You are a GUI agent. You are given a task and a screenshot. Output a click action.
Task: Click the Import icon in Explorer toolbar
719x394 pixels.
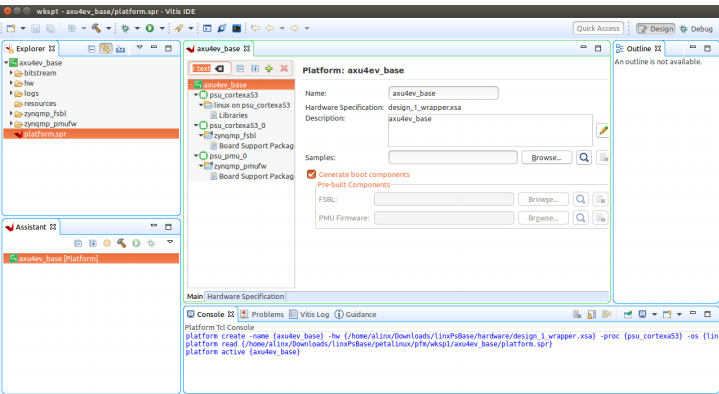point(121,49)
